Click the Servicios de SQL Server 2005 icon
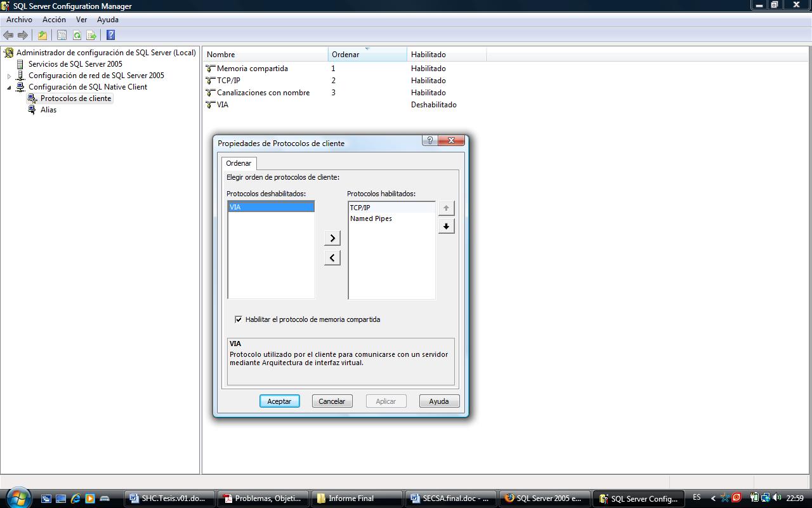The width and height of the screenshot is (812, 508). pos(20,64)
